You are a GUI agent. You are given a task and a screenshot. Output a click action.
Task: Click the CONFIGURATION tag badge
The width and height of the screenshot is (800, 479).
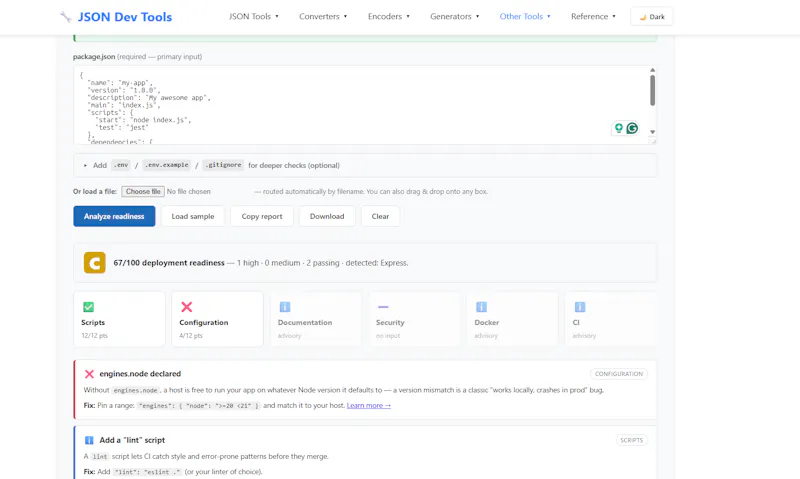click(619, 374)
